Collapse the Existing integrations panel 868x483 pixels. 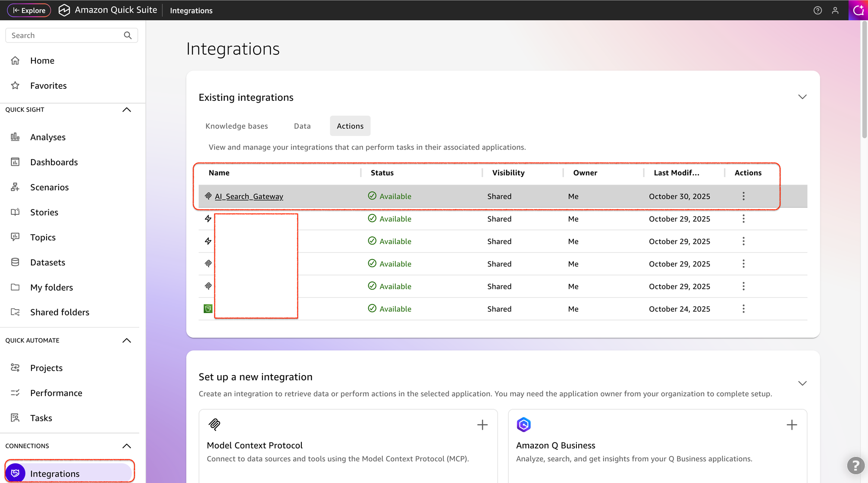pyautogui.click(x=802, y=97)
